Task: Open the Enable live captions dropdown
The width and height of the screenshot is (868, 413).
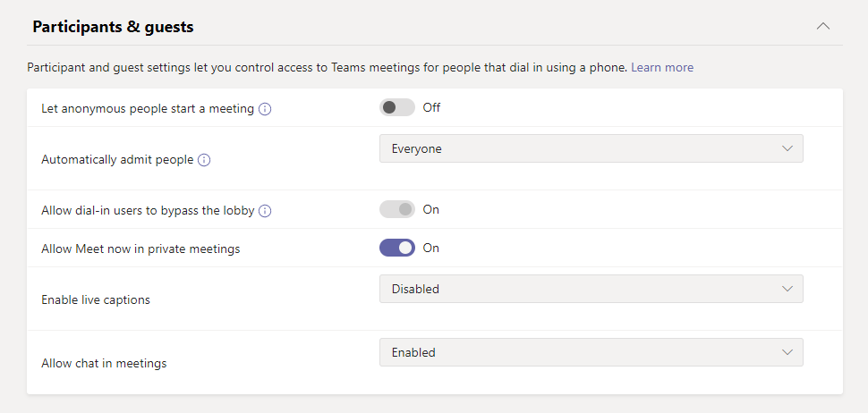Action: point(591,289)
